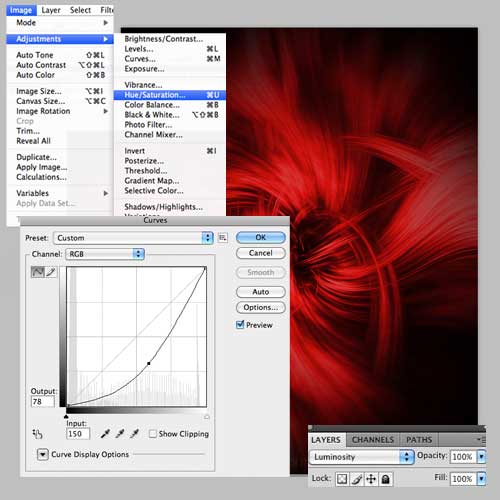This screenshot has height=500, width=500.
Task: Pick the black point eyedropper
Action: pyautogui.click(x=105, y=434)
